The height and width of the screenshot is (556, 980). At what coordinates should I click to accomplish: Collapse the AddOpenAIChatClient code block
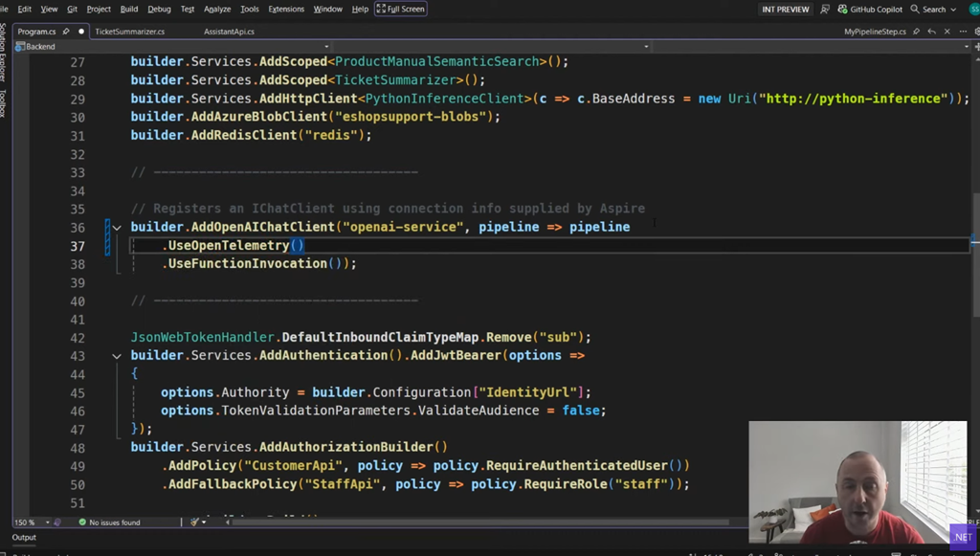pyautogui.click(x=117, y=228)
